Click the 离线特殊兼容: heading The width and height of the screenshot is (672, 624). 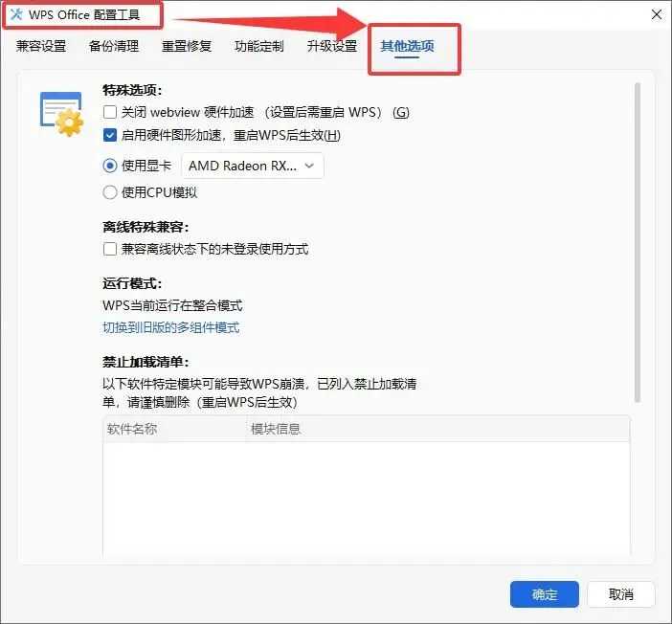coord(146,227)
